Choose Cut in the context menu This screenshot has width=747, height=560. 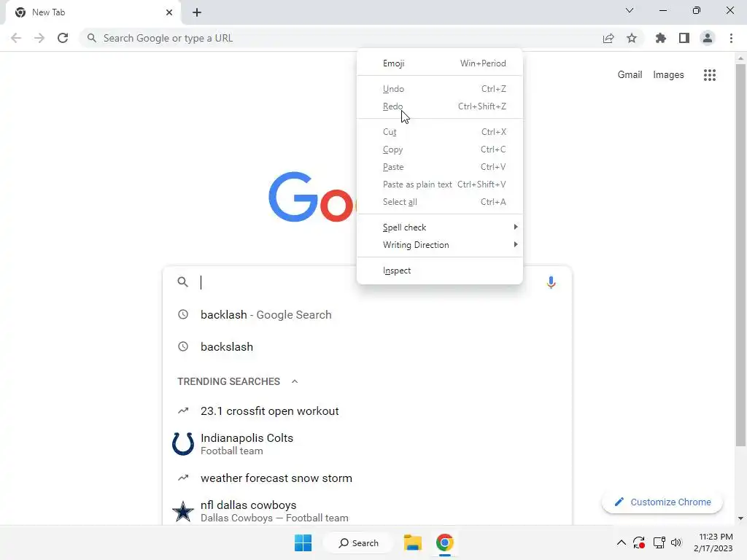440,132
